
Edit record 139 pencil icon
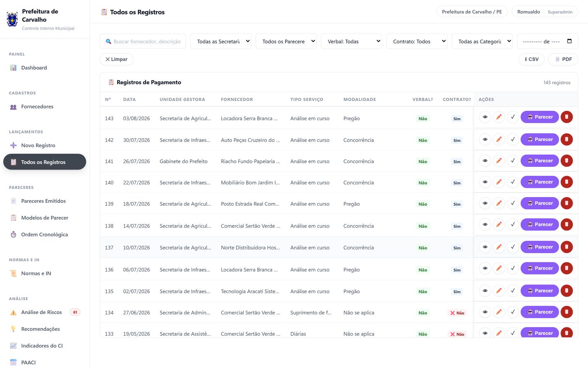pos(499,203)
